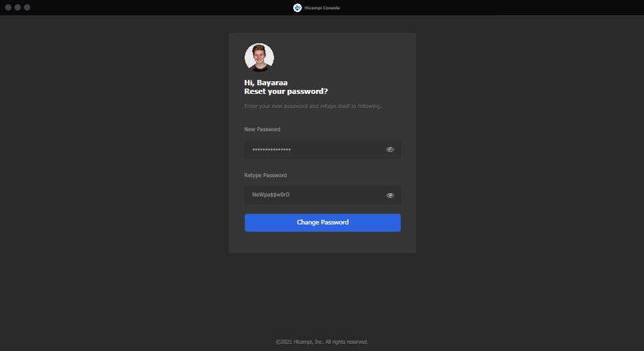Maximize the window using the third title-bar dot
Viewport: 644px width, 351px height.
point(27,7)
